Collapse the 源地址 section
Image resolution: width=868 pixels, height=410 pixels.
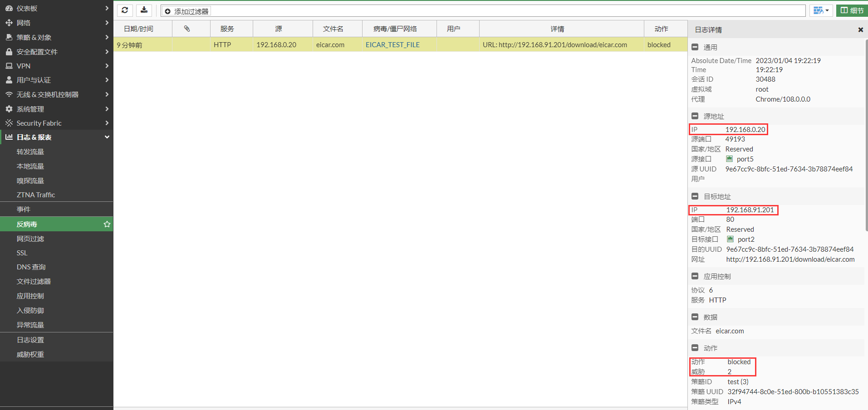[695, 116]
